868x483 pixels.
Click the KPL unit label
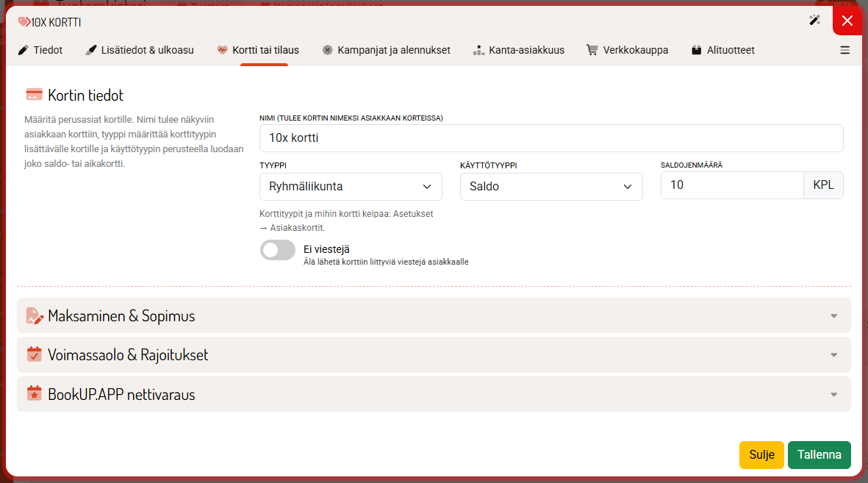tap(823, 185)
